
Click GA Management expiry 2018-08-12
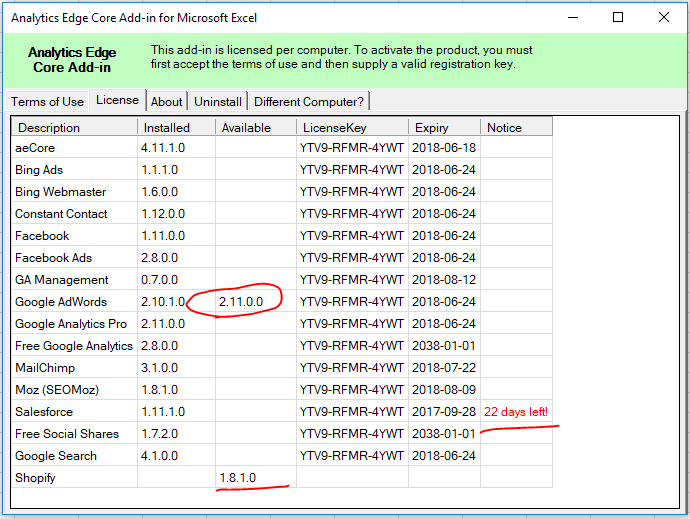click(x=444, y=280)
